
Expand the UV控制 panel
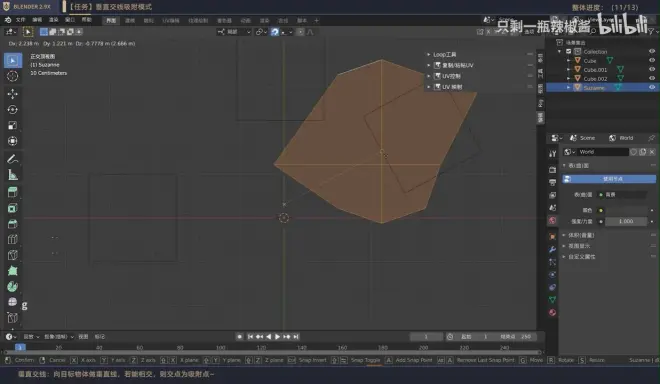pos(428,76)
